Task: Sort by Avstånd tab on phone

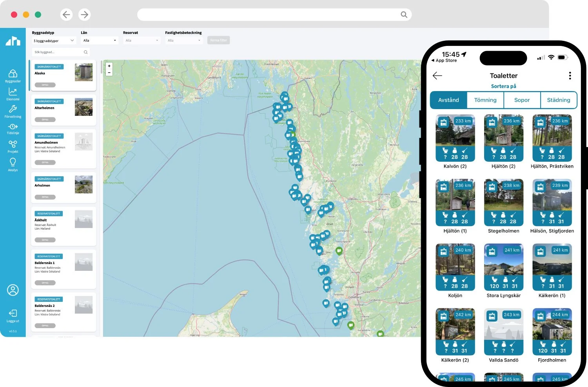Action: click(448, 100)
